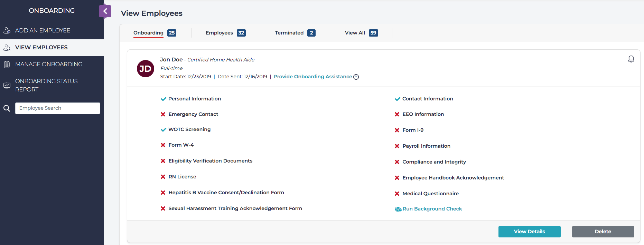The width and height of the screenshot is (644, 245).
Task: Select the View All tab
Action: pyautogui.click(x=355, y=33)
